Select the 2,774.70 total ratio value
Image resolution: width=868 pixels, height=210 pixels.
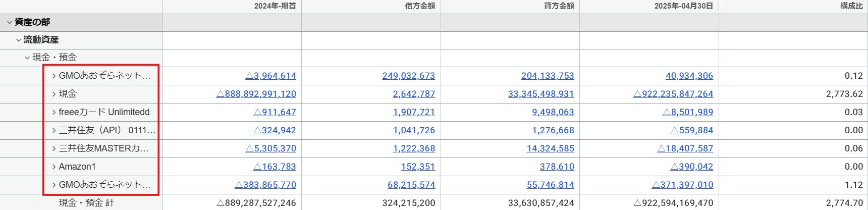coord(844,203)
